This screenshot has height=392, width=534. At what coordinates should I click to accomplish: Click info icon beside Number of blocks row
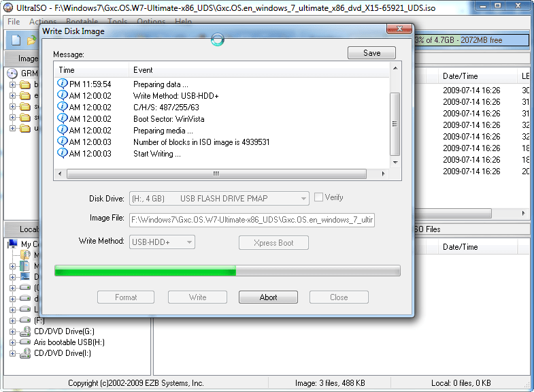[63, 142]
